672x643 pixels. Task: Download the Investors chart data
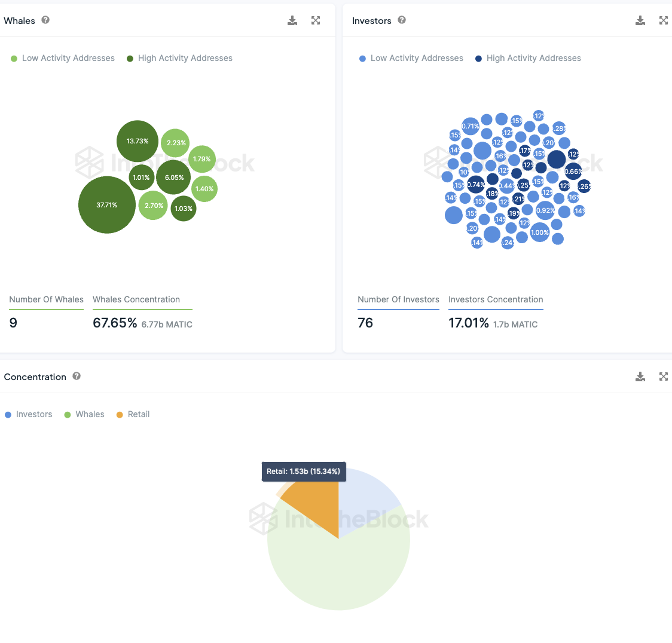coord(640,20)
